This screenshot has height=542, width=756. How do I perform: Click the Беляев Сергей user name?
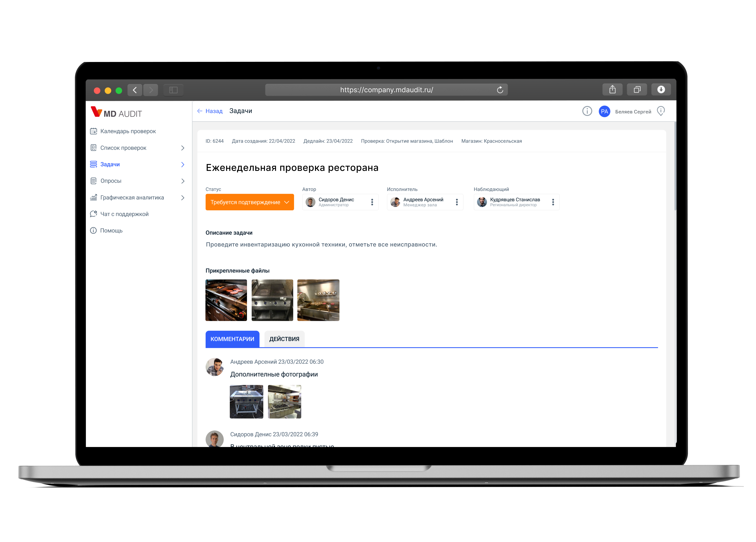(633, 112)
